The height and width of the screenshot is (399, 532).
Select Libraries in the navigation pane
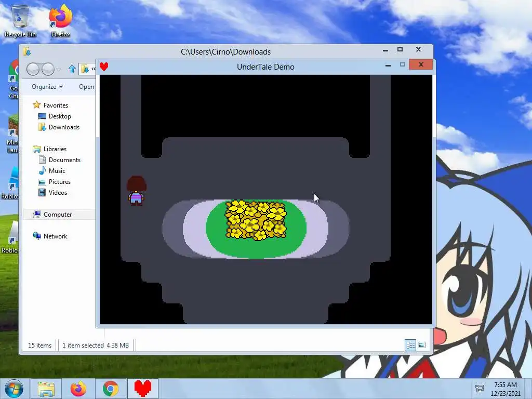click(55, 149)
